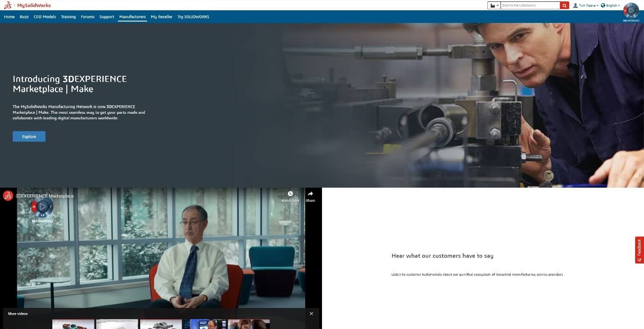
Task: Click Try SOLIDWORKS in the navigation bar
Action: [193, 17]
